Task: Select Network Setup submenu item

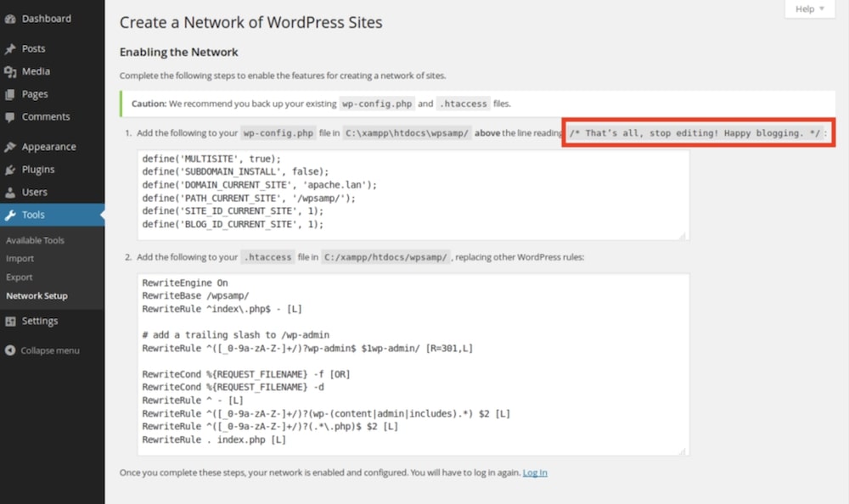Action: click(x=37, y=296)
